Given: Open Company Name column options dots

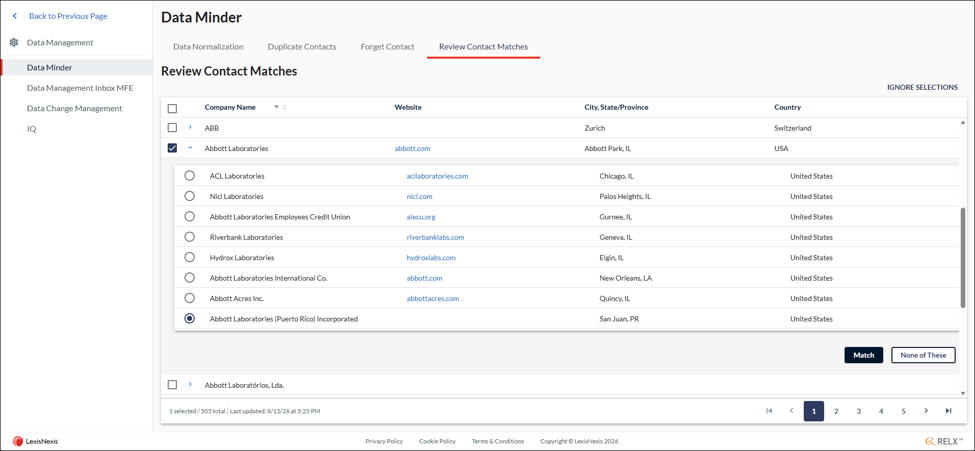Looking at the screenshot, I should 285,107.
